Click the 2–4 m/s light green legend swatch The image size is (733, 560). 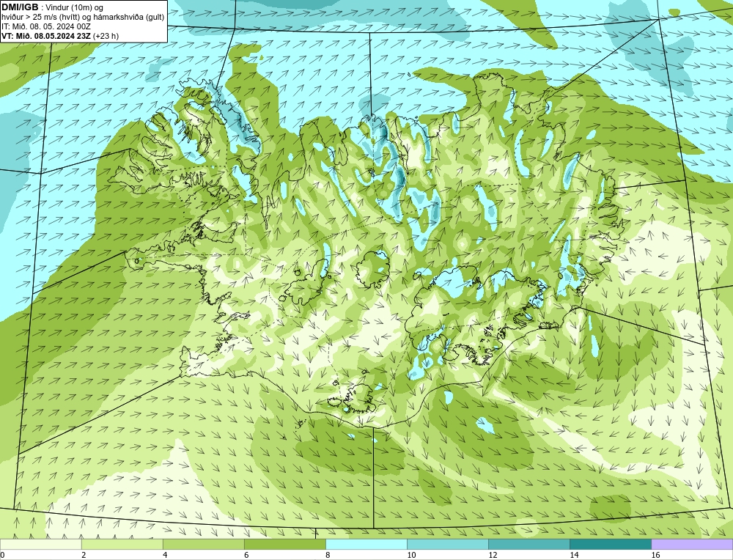[122, 544]
